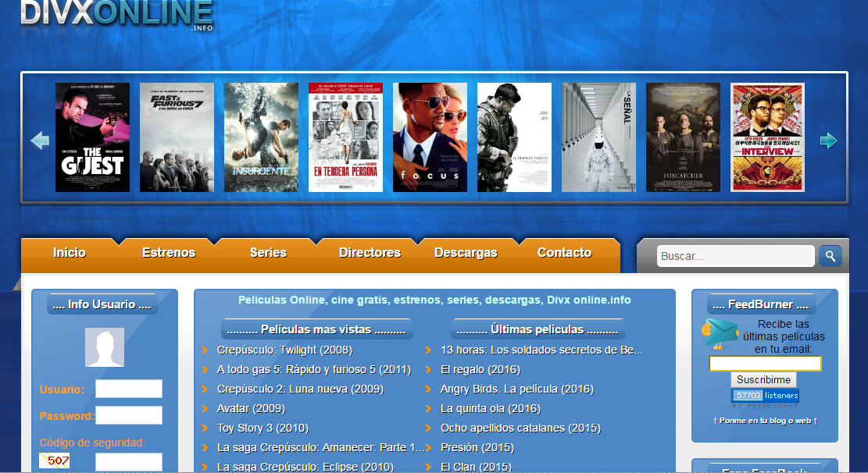Screen dimensions: 868x473
Task: Open The Guest movie poster
Action: 92,137
